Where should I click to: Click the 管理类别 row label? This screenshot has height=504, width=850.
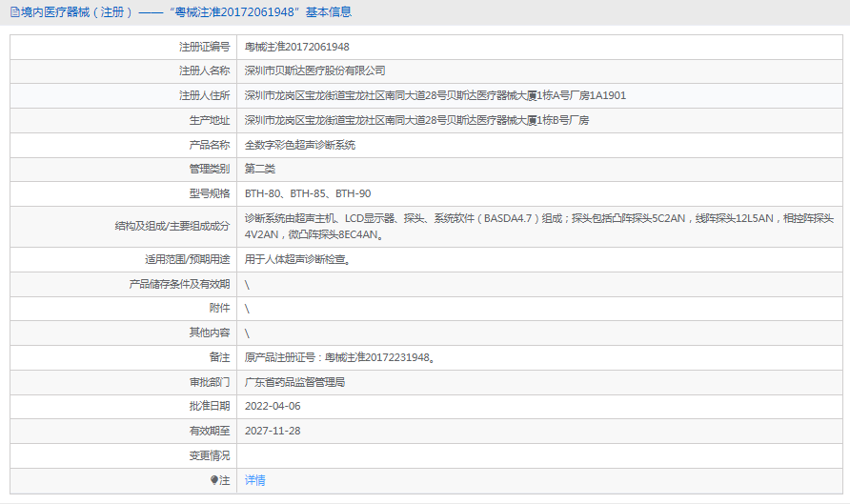pyautogui.click(x=210, y=169)
